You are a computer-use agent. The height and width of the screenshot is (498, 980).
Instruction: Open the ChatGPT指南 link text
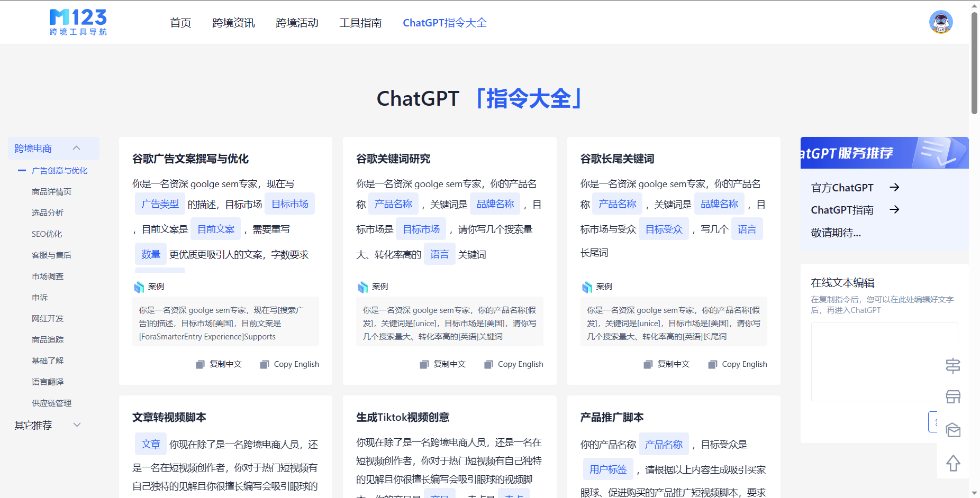point(842,210)
